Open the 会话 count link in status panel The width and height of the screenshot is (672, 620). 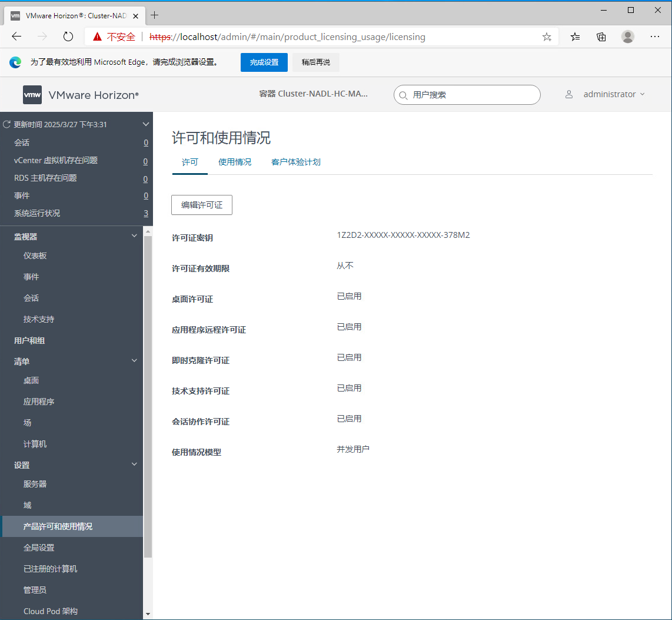pos(146,142)
